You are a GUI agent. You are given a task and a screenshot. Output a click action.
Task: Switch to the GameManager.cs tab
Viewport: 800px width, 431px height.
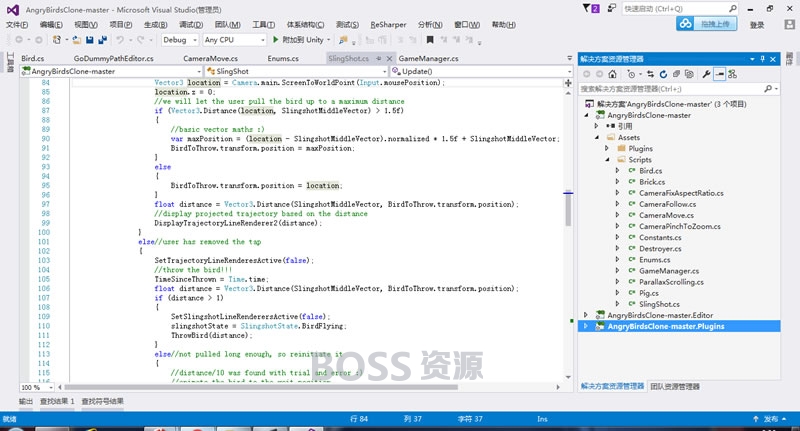(x=429, y=59)
